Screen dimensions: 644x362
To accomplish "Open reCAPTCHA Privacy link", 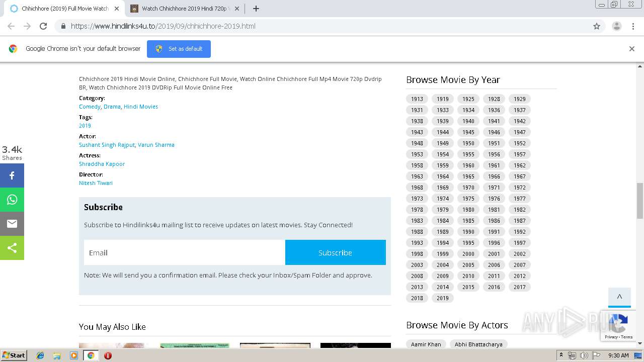I will (x=611, y=337).
